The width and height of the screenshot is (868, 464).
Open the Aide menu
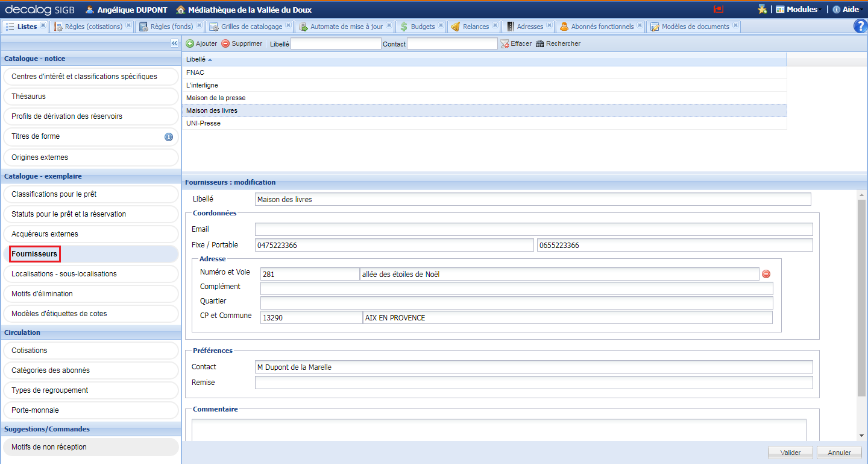tap(849, 10)
